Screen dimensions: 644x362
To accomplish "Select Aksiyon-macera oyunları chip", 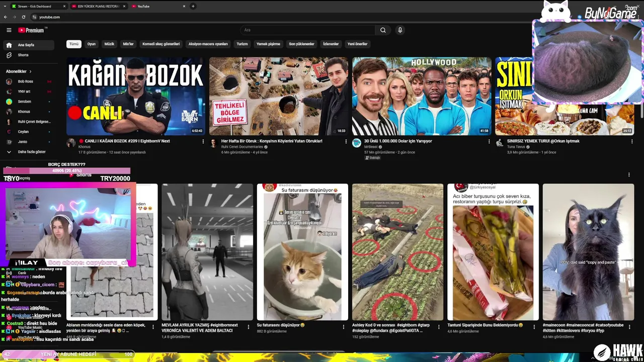I will click(208, 44).
